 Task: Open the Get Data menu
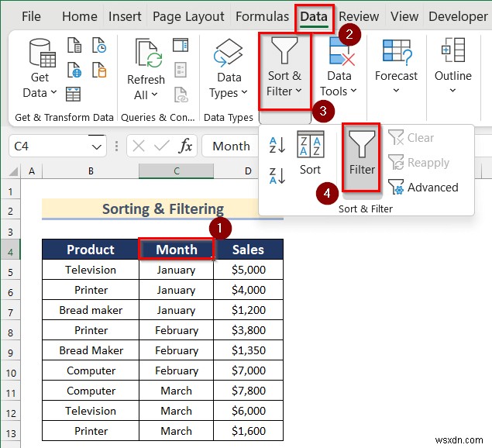coord(40,68)
